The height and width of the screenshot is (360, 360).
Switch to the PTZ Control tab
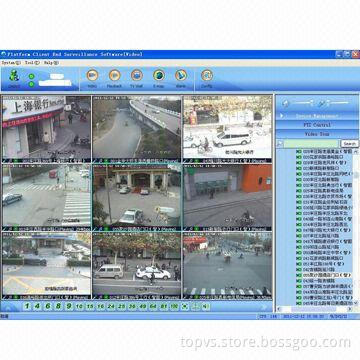[317, 125]
